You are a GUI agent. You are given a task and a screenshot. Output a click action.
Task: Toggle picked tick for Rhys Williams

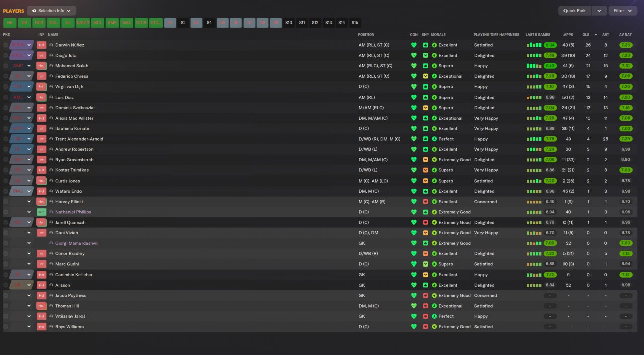(6, 327)
